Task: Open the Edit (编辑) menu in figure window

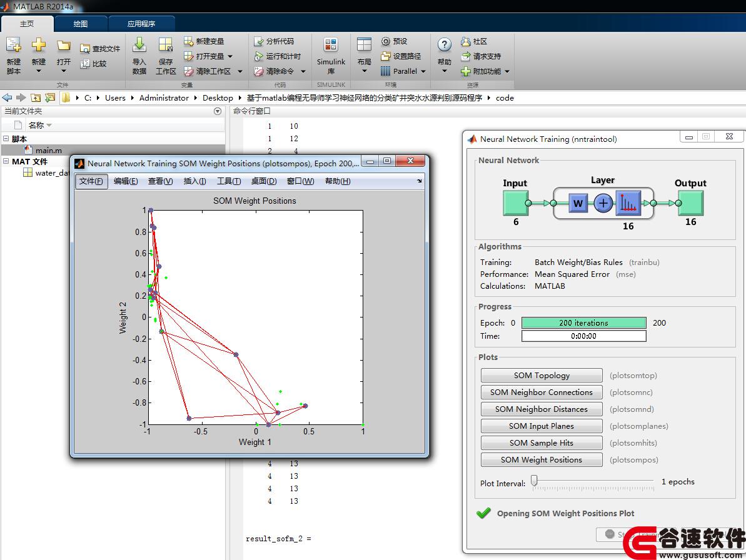Action: tap(126, 181)
